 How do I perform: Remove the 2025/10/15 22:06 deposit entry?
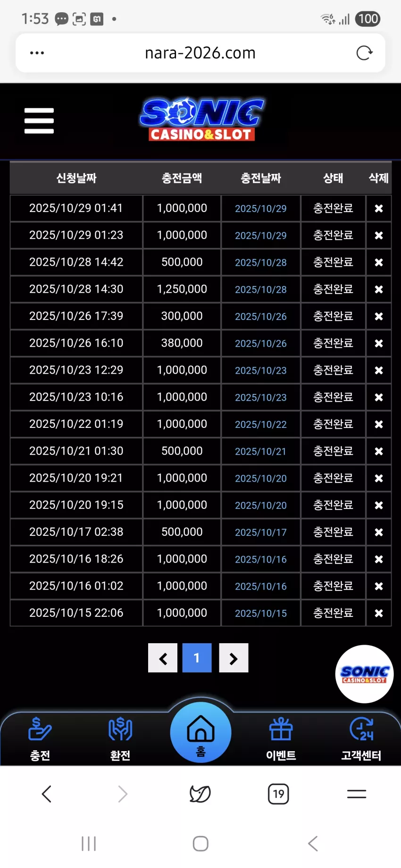pyautogui.click(x=379, y=613)
